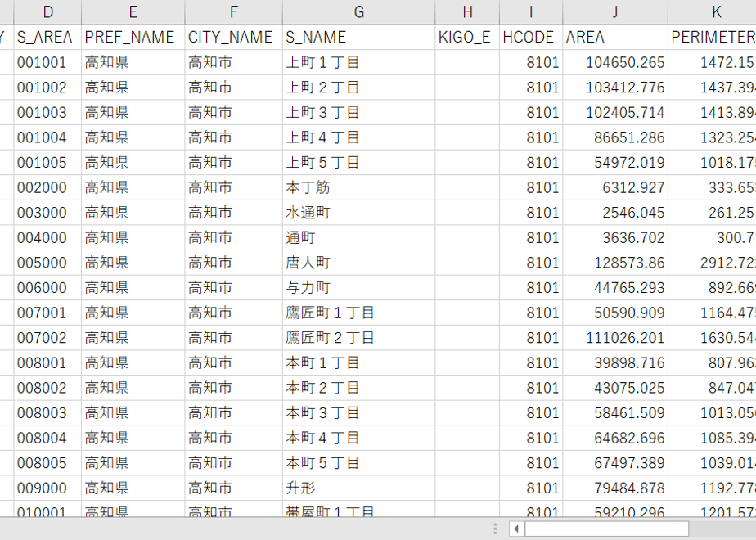Select cell with S_AREA 001001

tap(47, 62)
